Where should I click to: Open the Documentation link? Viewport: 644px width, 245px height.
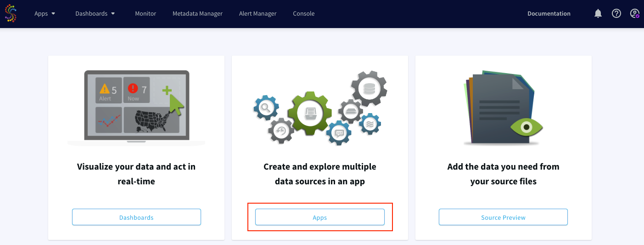(549, 13)
